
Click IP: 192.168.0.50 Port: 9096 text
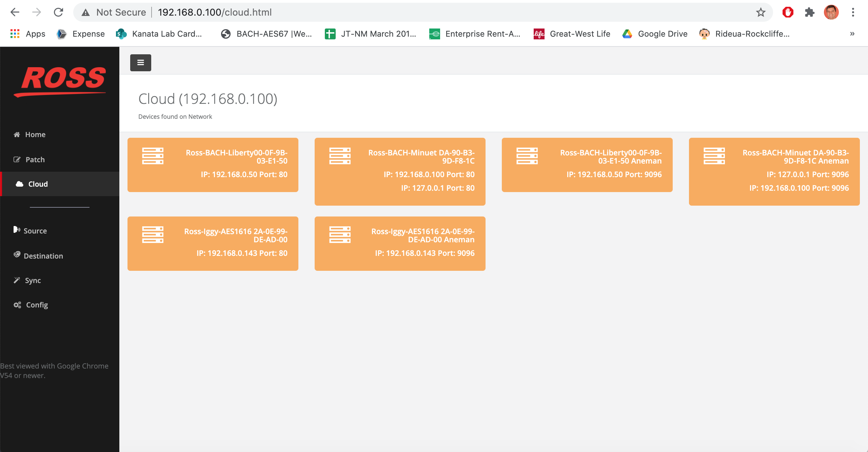coord(614,174)
